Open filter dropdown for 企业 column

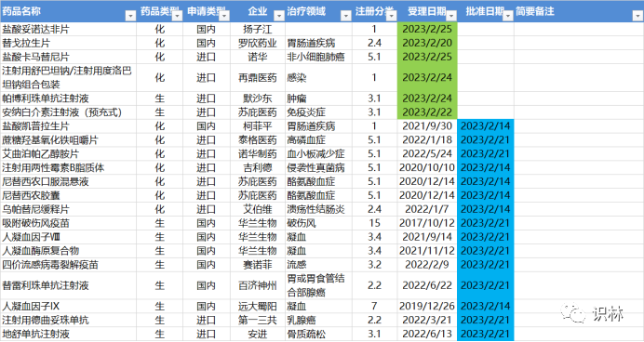click(x=279, y=16)
